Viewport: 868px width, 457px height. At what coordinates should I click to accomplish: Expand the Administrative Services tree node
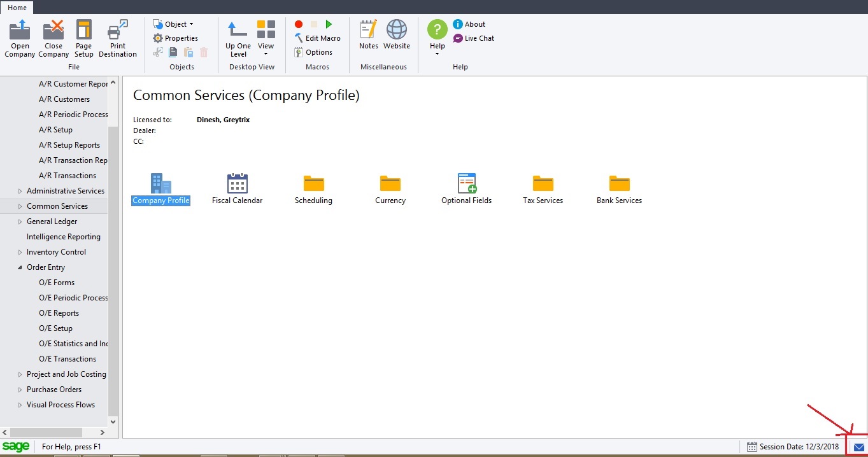[20, 191]
